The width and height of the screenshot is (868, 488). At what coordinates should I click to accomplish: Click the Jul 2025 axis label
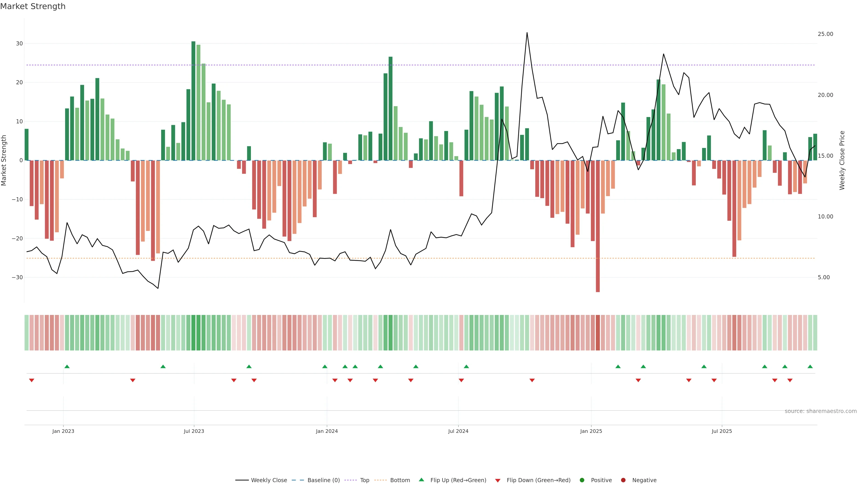pos(722,431)
